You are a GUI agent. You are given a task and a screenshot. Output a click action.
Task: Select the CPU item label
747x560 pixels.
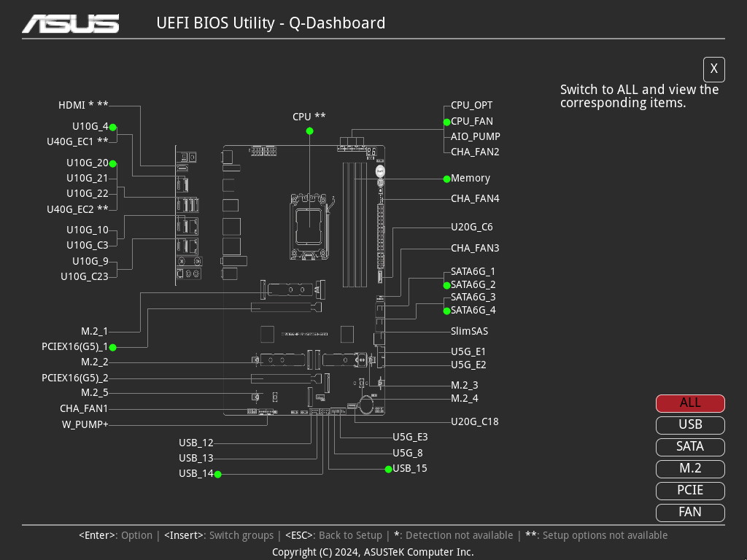[x=309, y=117]
